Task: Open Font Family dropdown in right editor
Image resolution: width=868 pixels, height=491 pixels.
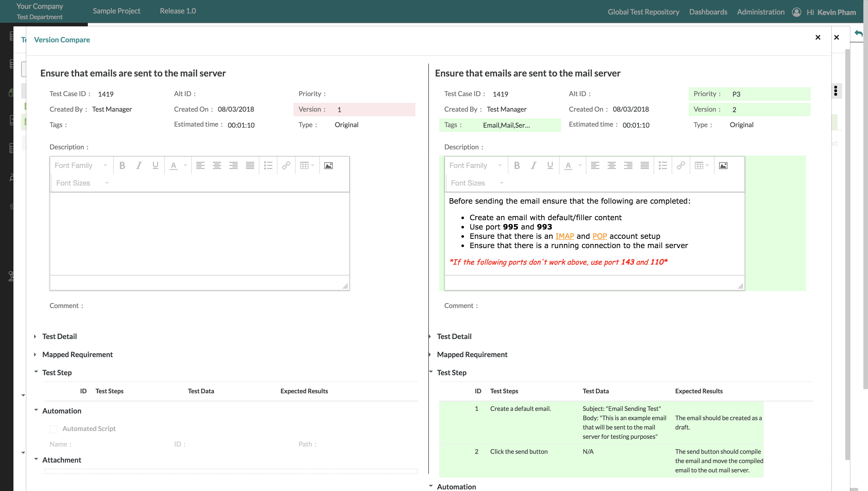Action: (x=476, y=166)
